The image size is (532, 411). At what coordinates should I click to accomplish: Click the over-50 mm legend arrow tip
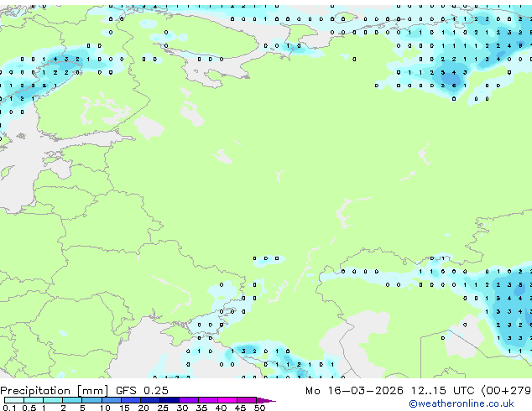tap(266, 400)
